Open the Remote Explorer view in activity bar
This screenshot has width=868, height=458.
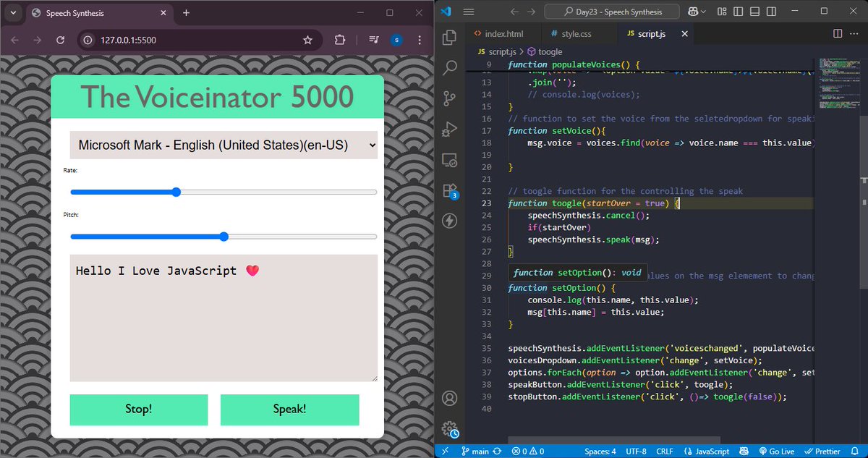(x=450, y=160)
